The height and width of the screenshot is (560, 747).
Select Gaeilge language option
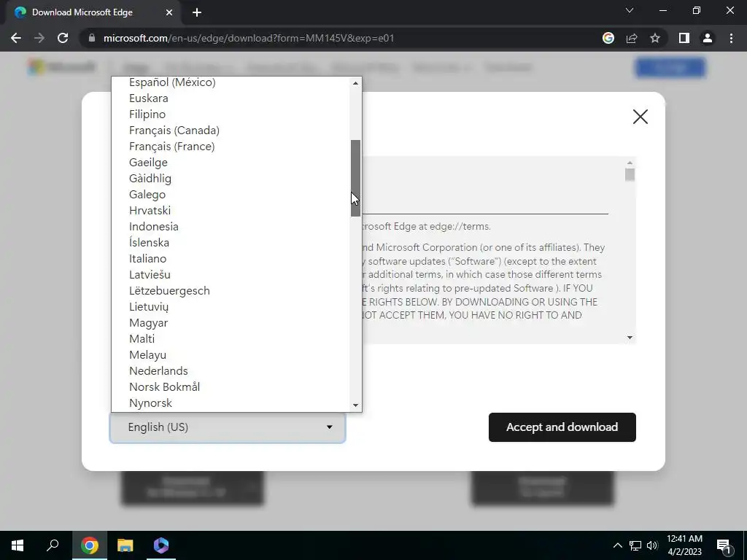[231, 163]
